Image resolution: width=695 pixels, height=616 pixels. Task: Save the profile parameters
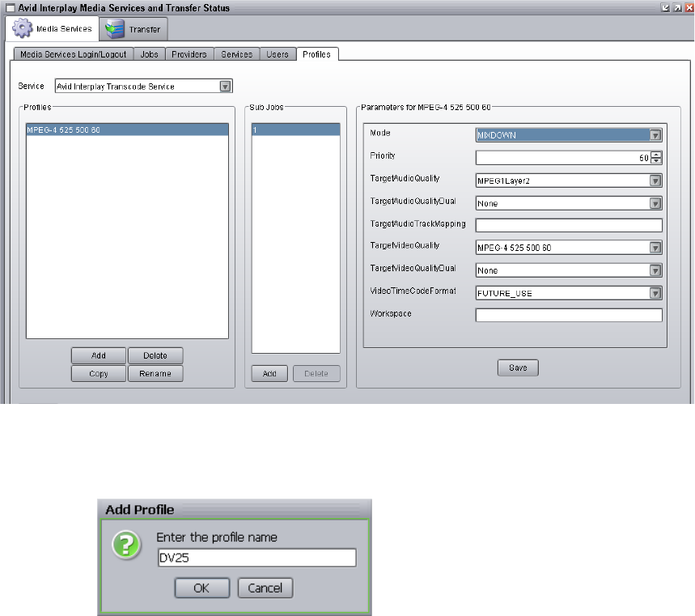point(518,367)
